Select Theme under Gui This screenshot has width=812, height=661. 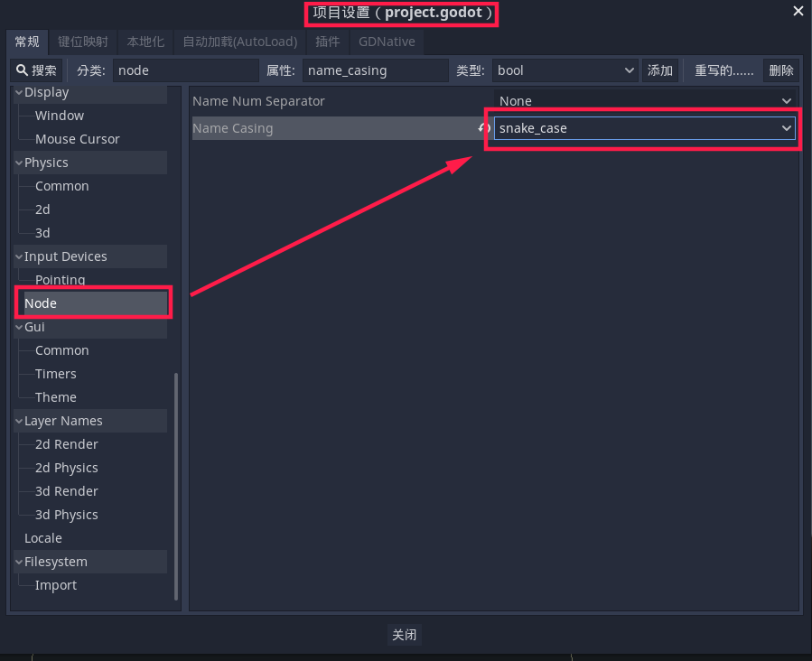(55, 397)
